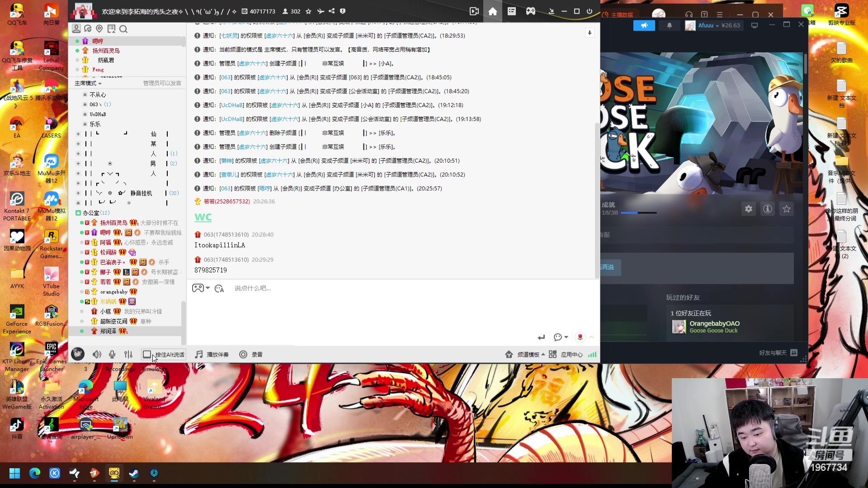Expand the gift panel orange chevron
Image resolution: width=868 pixels, height=488 pixels.
(591, 337)
